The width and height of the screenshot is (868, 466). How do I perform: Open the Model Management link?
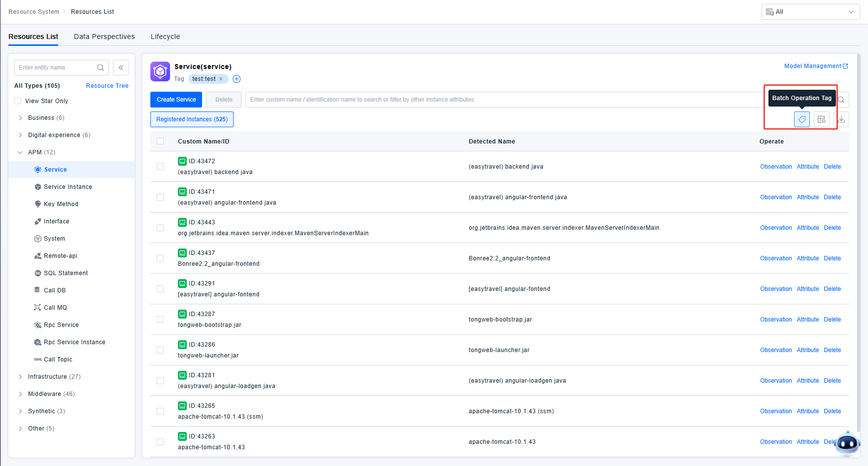pos(816,66)
